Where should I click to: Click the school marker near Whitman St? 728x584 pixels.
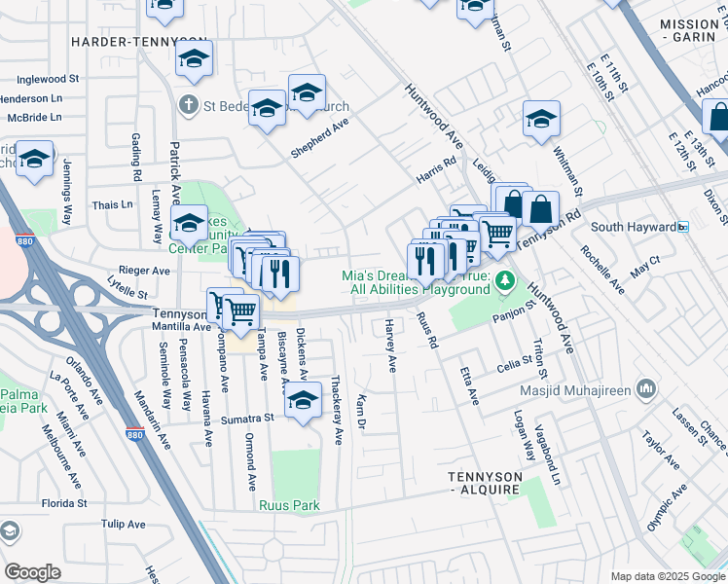pyautogui.click(x=541, y=122)
